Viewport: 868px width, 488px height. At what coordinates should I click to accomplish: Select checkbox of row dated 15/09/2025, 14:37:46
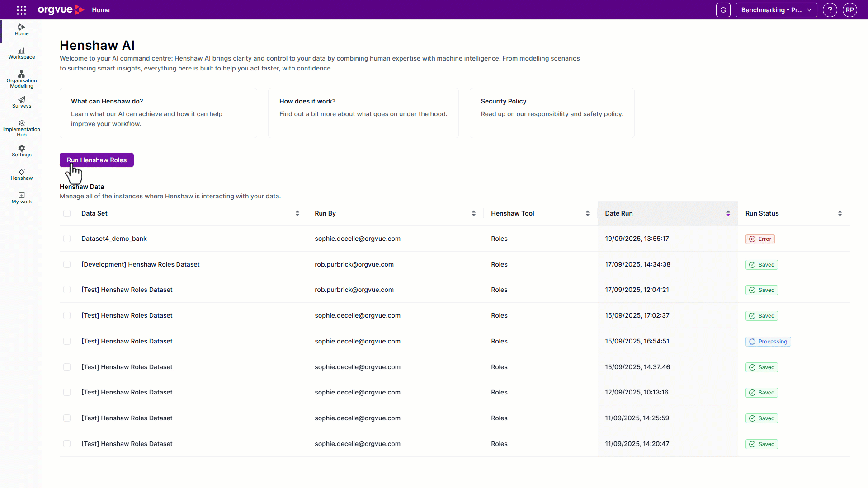[67, 367]
